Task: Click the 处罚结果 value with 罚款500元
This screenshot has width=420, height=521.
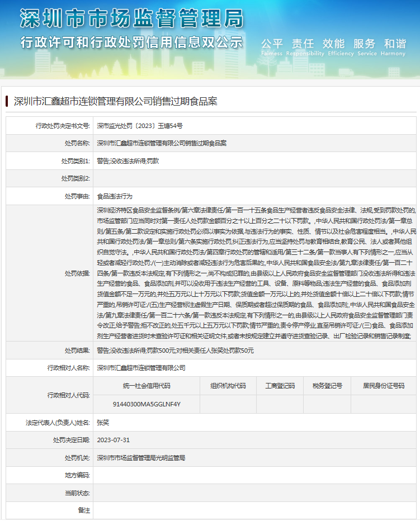Action: 175,351
